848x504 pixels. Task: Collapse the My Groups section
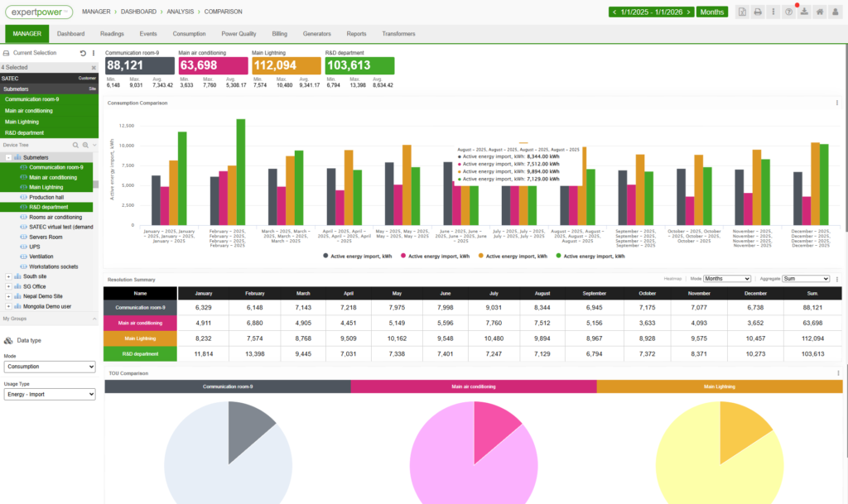click(94, 319)
